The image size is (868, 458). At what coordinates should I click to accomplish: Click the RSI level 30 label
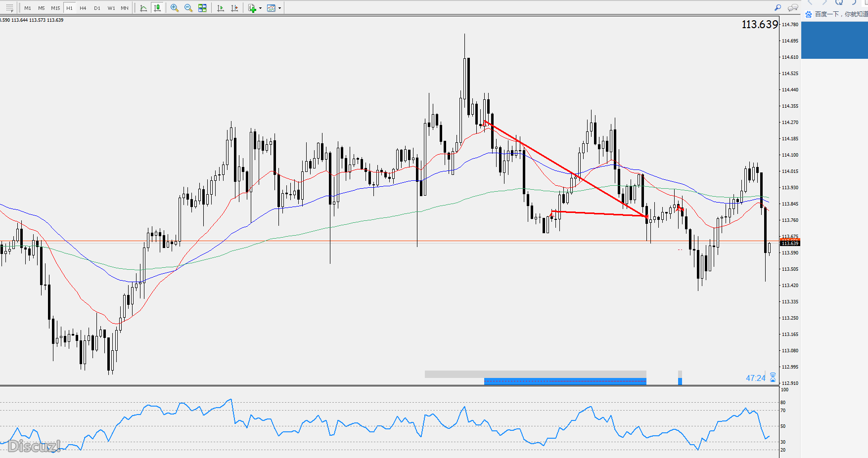[x=783, y=442]
